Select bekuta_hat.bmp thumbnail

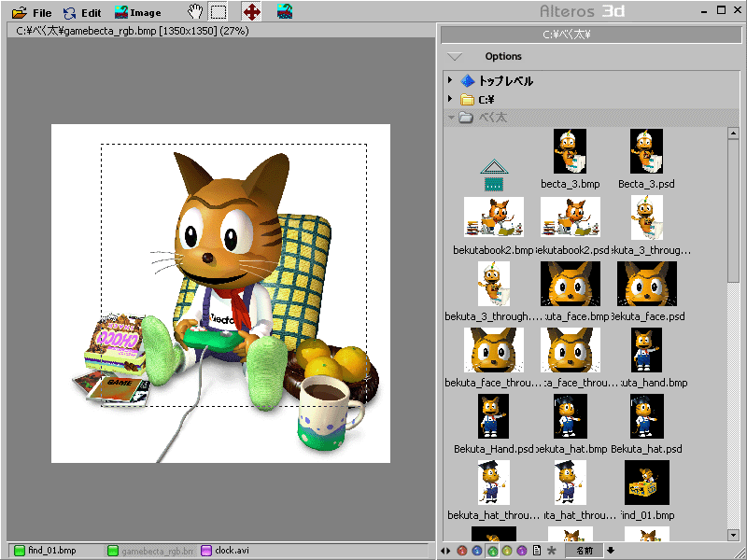[571, 416]
